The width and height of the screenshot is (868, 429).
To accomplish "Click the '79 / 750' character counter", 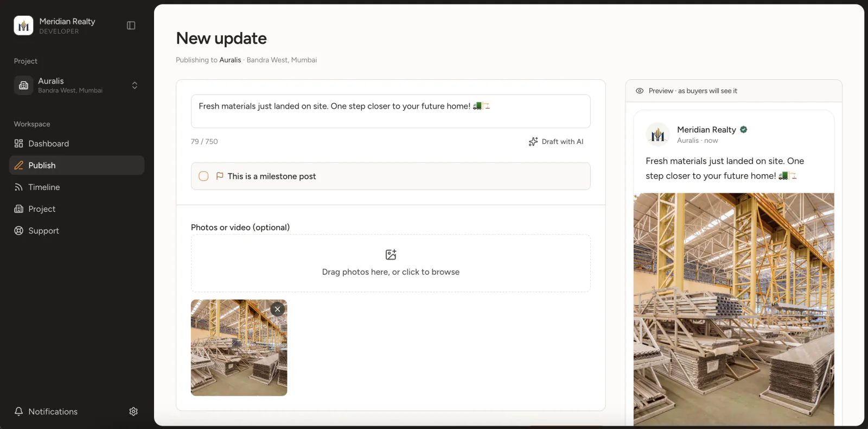I will click(204, 141).
